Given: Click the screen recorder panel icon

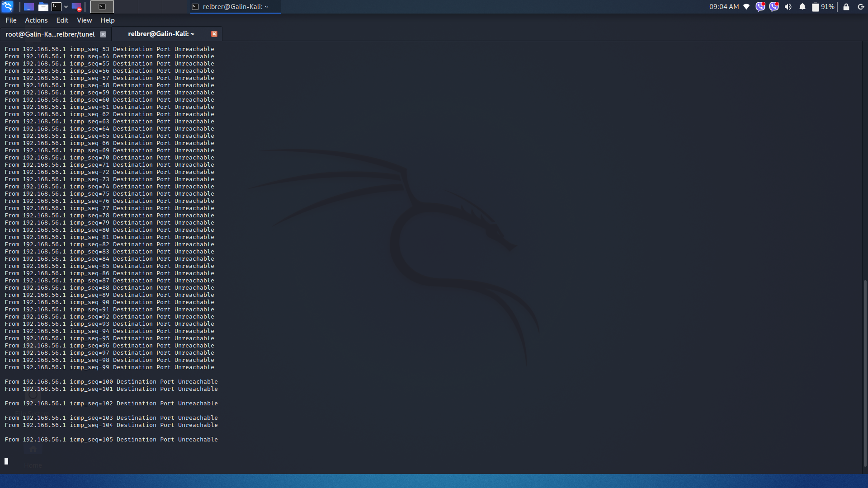Looking at the screenshot, I should click(x=76, y=7).
